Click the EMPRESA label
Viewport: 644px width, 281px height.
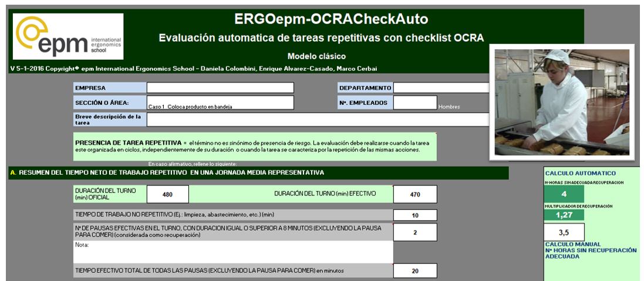tap(110, 88)
